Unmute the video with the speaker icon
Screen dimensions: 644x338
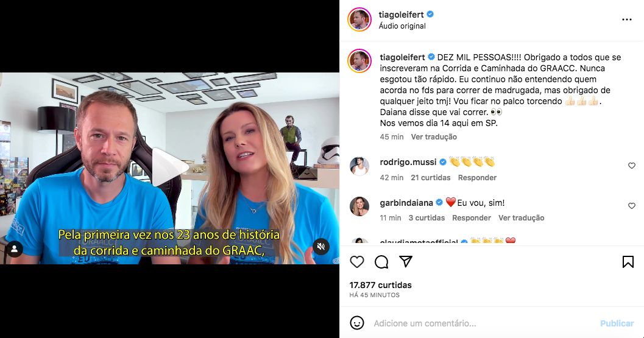pyautogui.click(x=321, y=247)
